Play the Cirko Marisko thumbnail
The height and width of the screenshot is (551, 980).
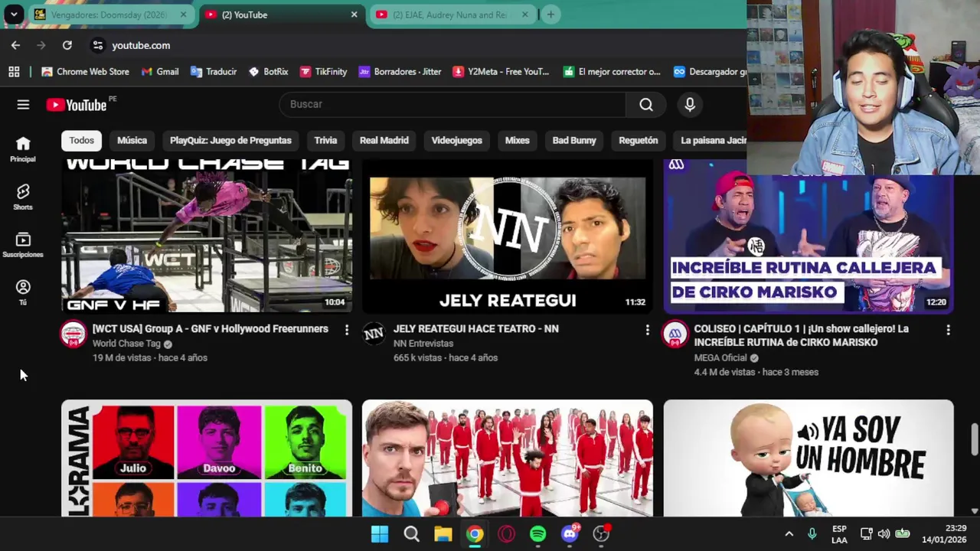click(x=808, y=236)
